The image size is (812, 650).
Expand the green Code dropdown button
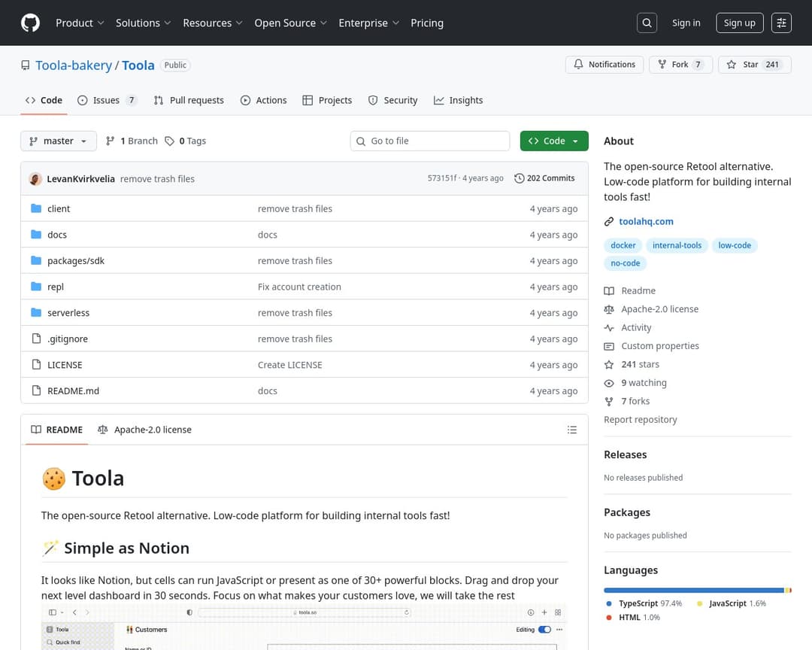[553, 141]
